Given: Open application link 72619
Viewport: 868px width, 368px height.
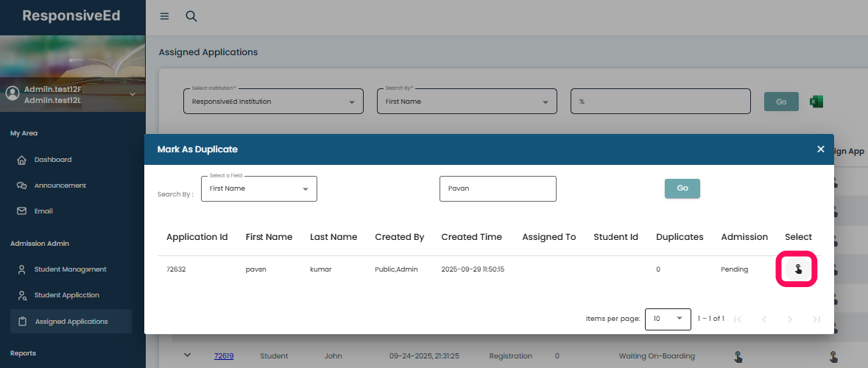Looking at the screenshot, I should click(x=224, y=356).
